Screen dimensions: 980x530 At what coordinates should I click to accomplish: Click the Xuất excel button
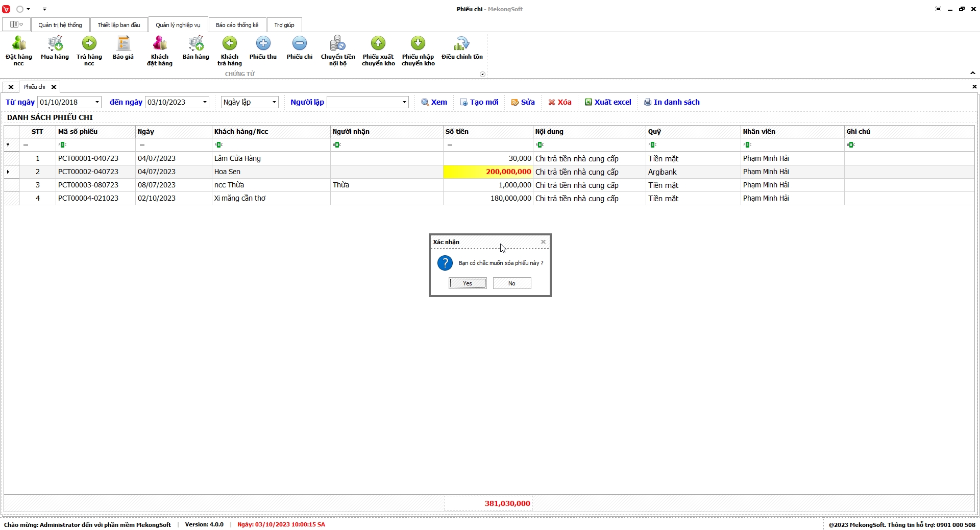coord(608,102)
